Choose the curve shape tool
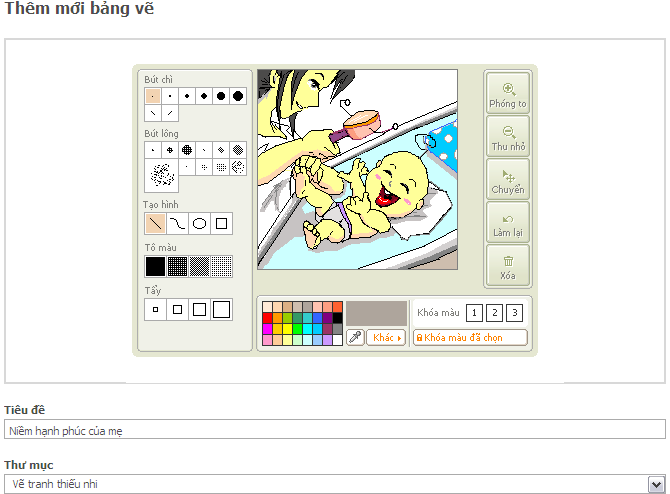This screenshot has width=670, height=494. pyautogui.click(x=176, y=223)
